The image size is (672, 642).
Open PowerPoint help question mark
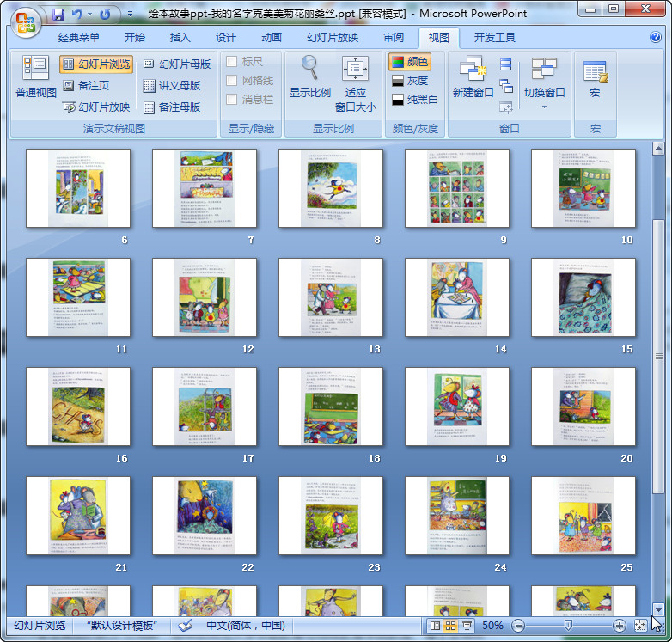click(656, 38)
